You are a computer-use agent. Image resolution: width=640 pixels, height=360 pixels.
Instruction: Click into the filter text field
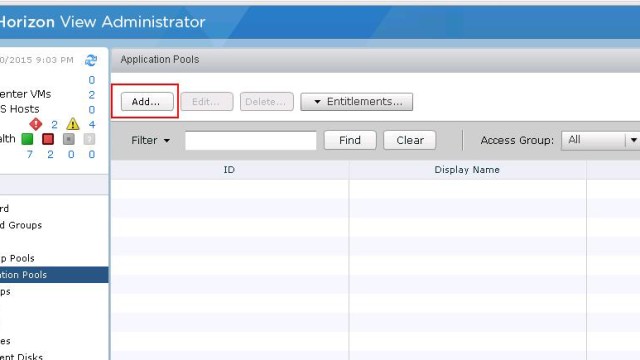point(251,140)
